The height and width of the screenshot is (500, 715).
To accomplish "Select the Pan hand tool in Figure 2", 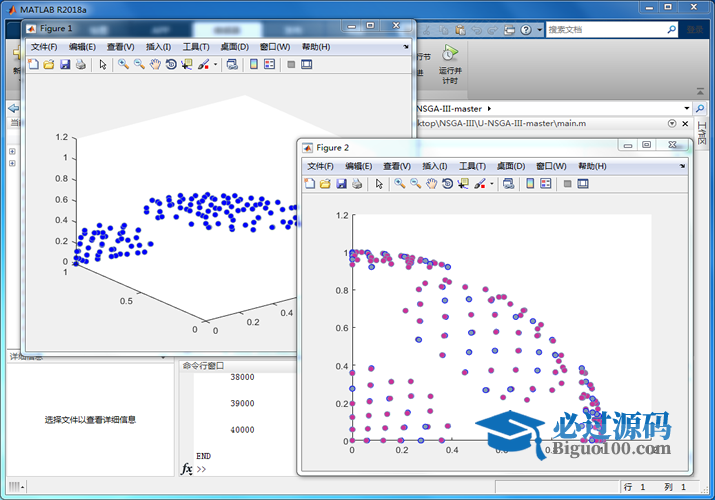I will click(431, 184).
